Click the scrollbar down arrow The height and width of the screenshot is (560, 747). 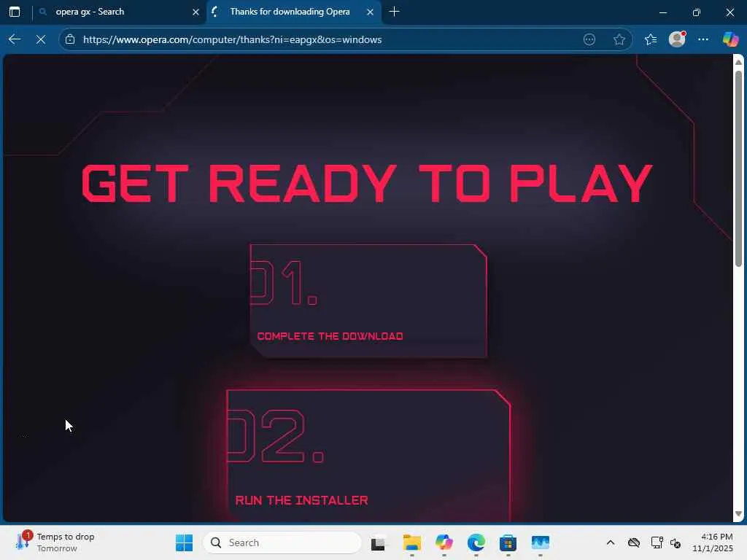pos(738,514)
